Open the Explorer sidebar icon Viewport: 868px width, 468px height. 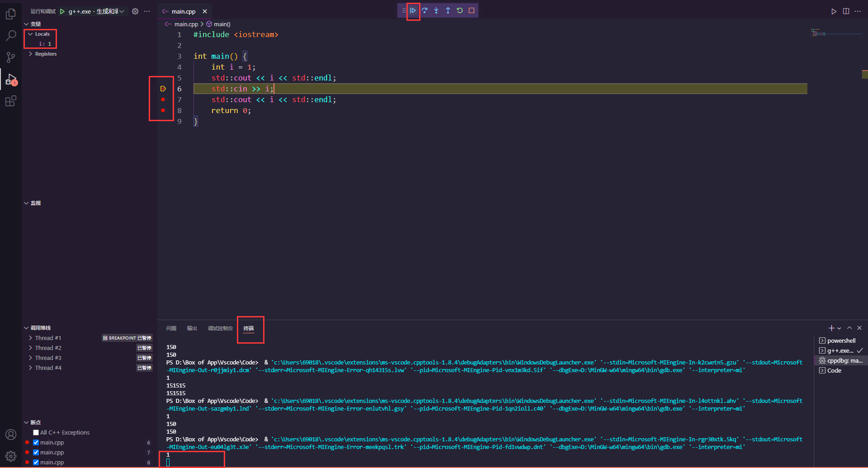[11, 14]
